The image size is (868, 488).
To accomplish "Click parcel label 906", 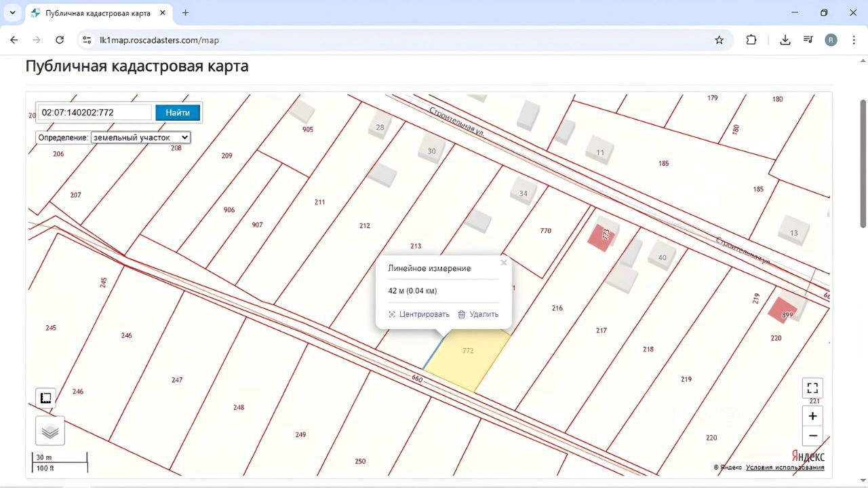I will tap(229, 210).
